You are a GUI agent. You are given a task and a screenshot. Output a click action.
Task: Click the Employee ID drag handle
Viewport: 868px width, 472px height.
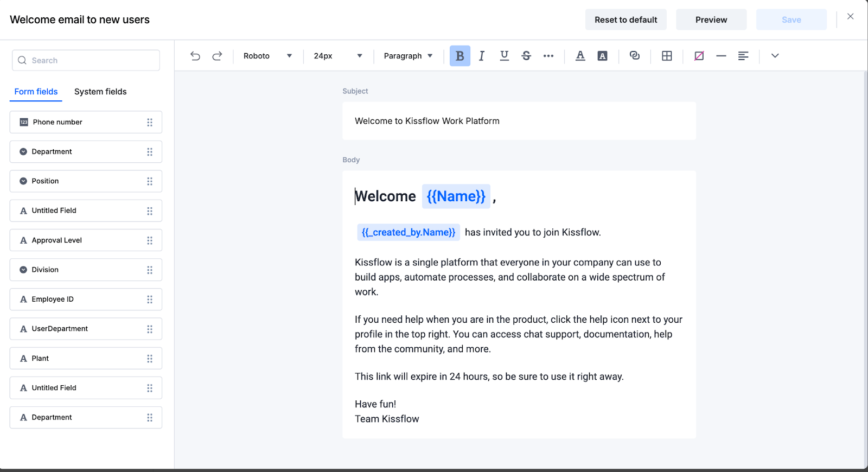click(x=150, y=299)
